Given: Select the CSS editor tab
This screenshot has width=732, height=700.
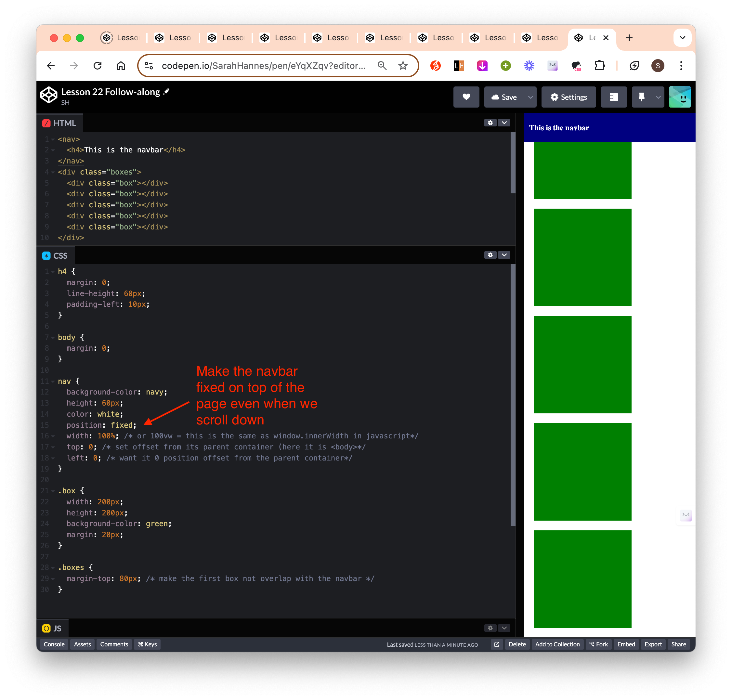Looking at the screenshot, I should (x=55, y=256).
